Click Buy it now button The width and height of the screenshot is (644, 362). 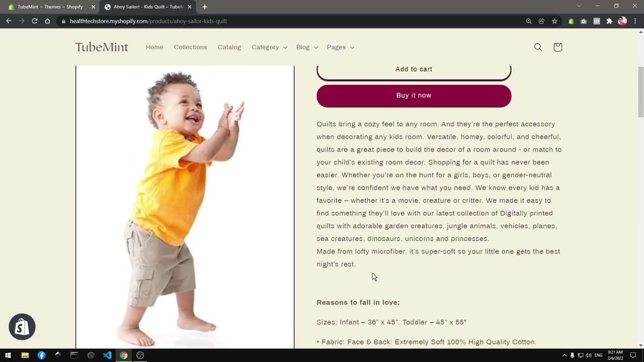point(414,96)
